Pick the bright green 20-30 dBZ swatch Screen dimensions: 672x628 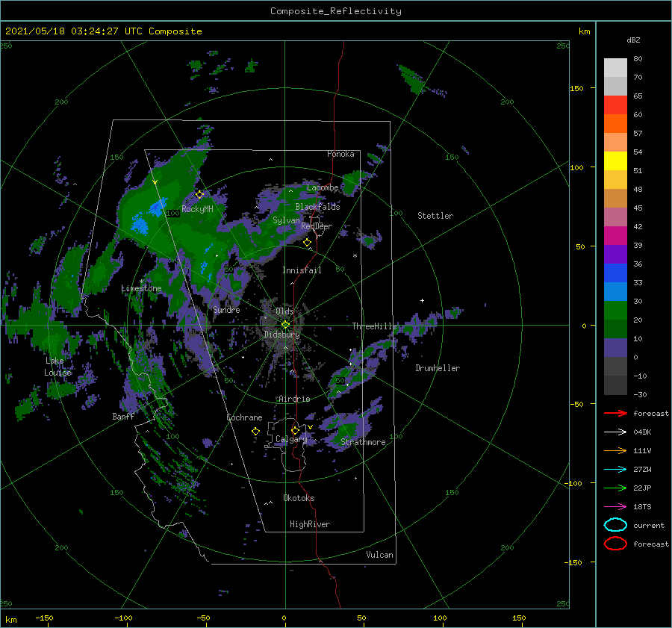(615, 310)
